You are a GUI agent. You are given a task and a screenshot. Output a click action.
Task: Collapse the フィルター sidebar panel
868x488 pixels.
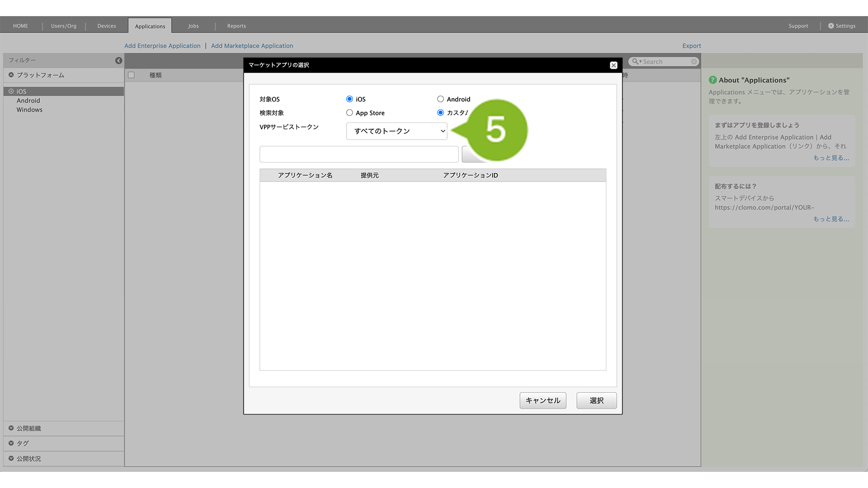119,61
